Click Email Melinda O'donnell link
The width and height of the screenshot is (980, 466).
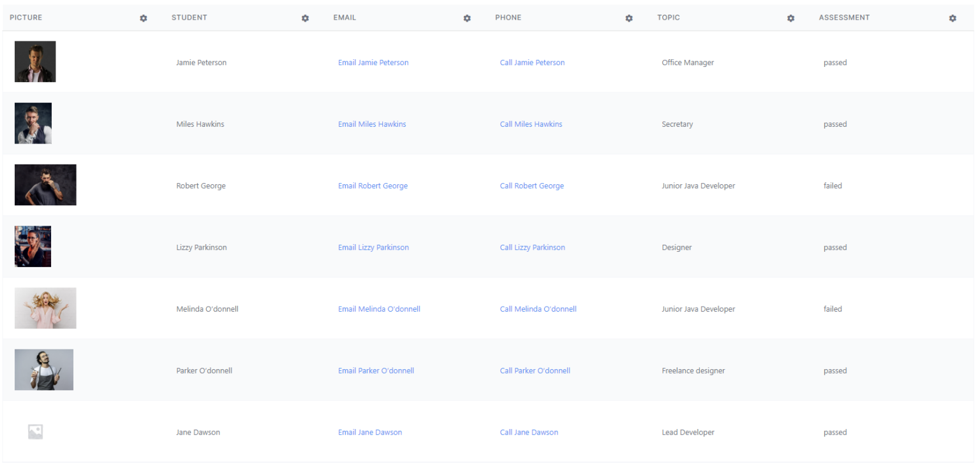click(379, 309)
